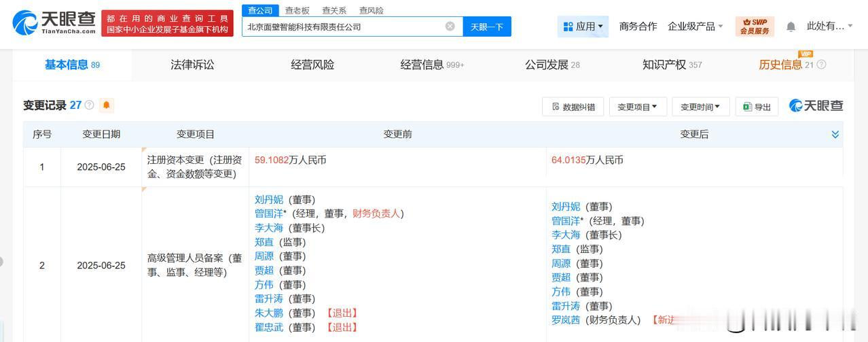Open the 应用 dropdown menu
This screenshot has width=868, height=342.
coord(583,27)
